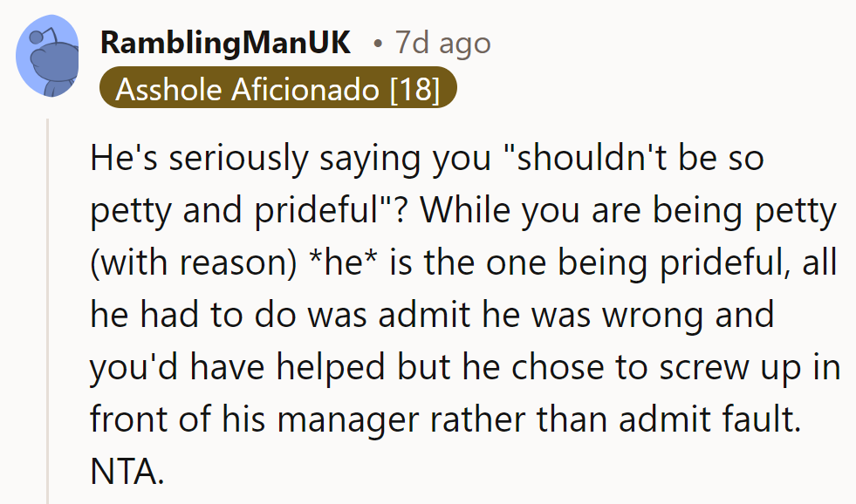856x504 pixels.
Task: Click the phrase 'you'd have helped'
Action: click(235, 367)
